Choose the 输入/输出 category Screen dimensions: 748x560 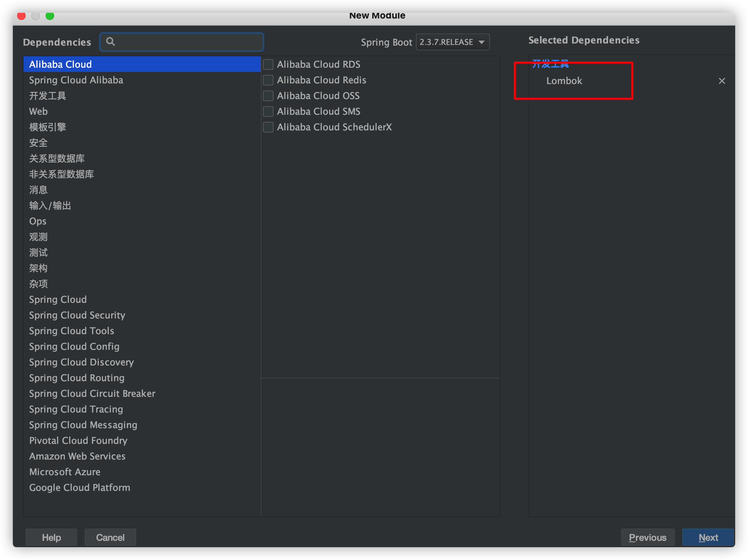pyautogui.click(x=142, y=205)
